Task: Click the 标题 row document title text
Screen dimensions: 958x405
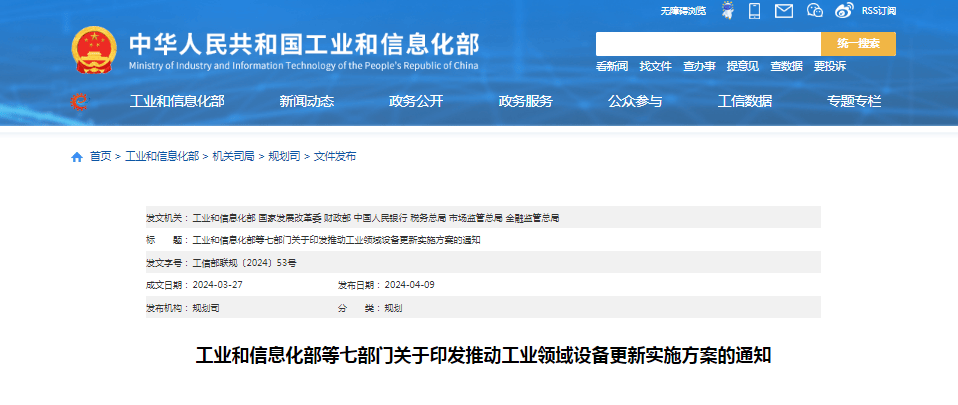Action: pos(337,240)
